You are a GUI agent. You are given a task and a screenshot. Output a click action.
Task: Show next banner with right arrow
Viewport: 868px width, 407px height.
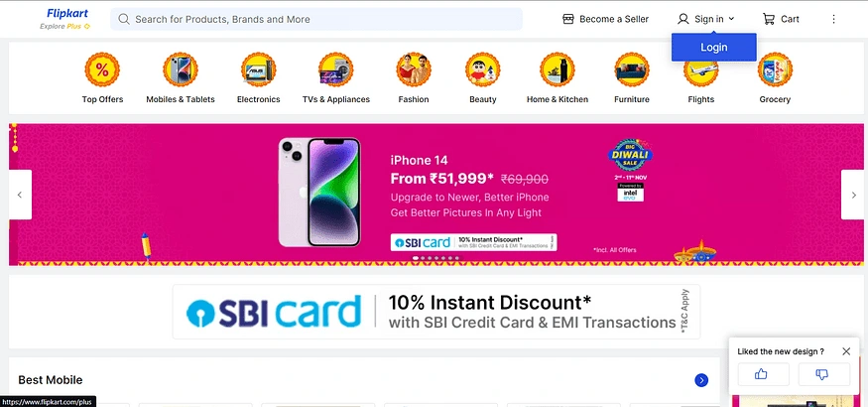853,195
